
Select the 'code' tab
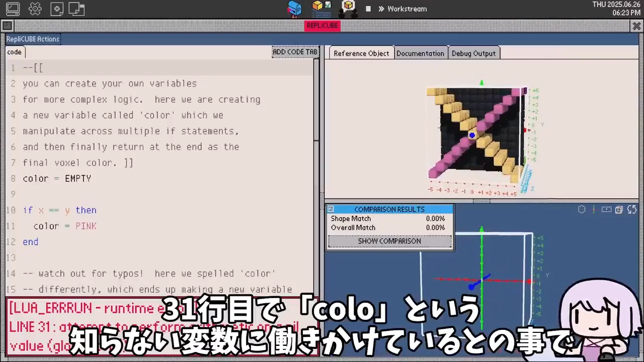(15, 52)
